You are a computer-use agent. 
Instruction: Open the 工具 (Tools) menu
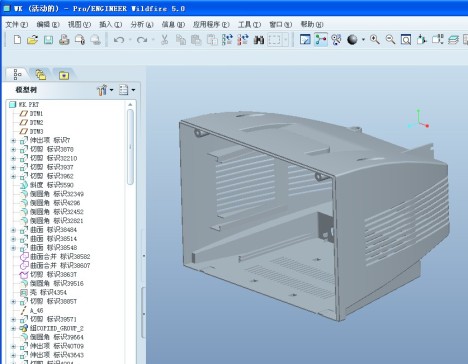point(249,24)
